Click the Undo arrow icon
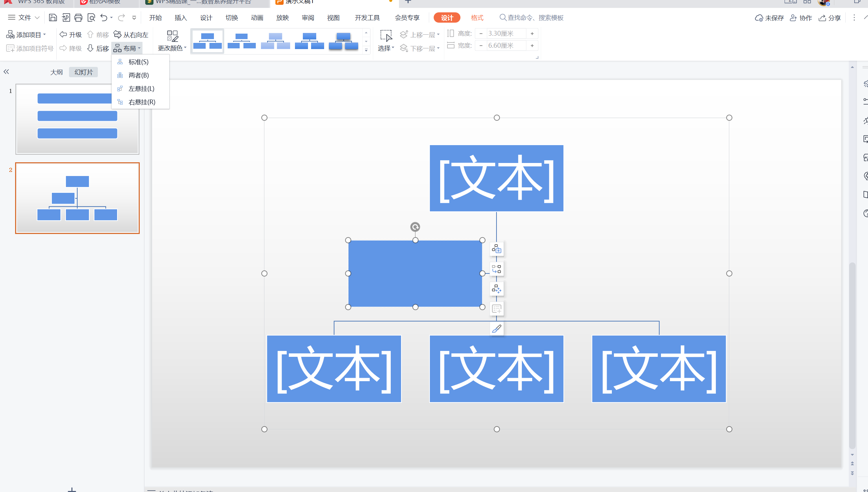 tap(104, 17)
